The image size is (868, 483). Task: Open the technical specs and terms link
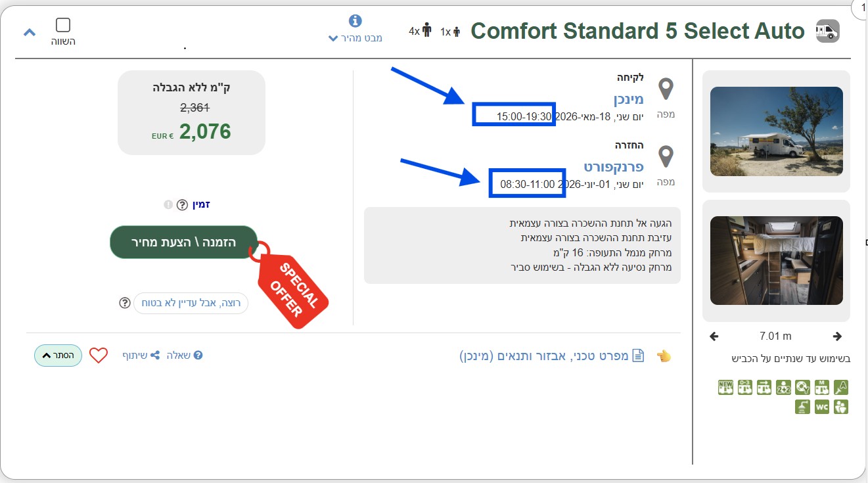[551, 356]
